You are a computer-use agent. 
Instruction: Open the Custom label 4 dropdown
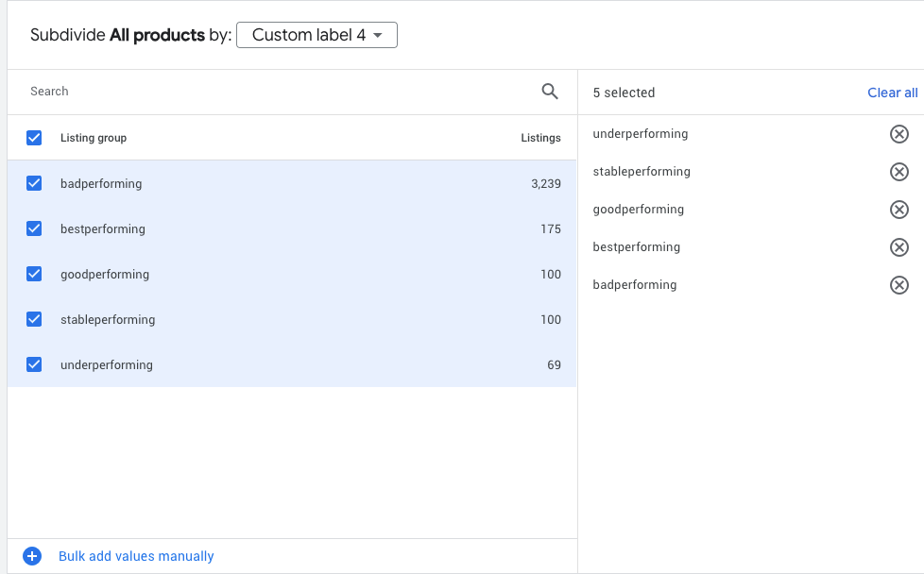(317, 36)
